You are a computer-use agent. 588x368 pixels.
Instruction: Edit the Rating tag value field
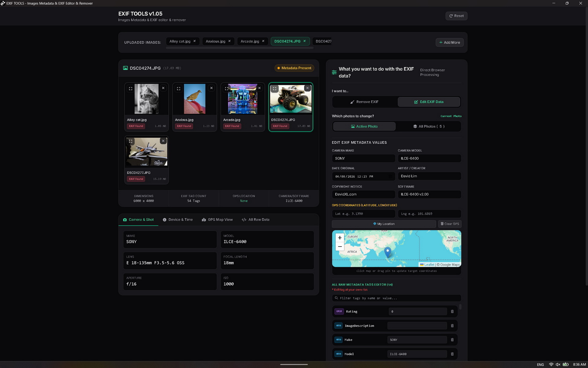418,312
